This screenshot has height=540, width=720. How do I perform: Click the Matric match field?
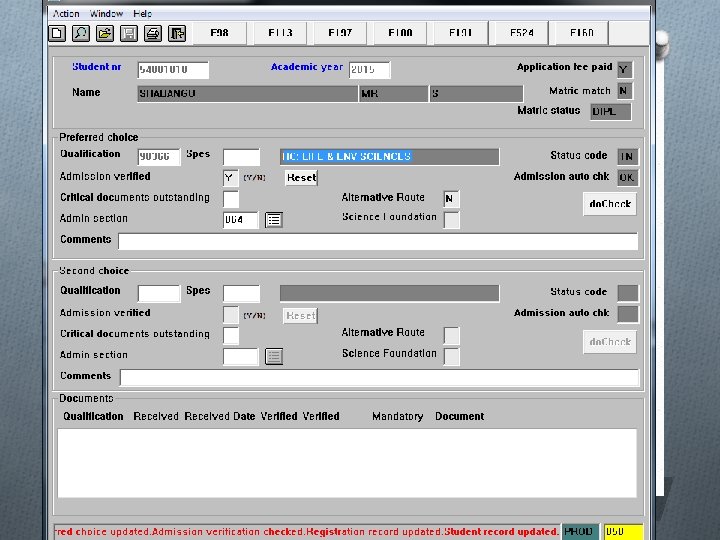(624, 91)
